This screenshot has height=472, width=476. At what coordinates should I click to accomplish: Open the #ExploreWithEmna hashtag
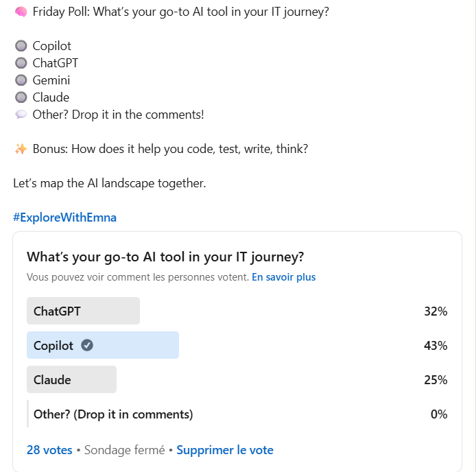[64, 217]
